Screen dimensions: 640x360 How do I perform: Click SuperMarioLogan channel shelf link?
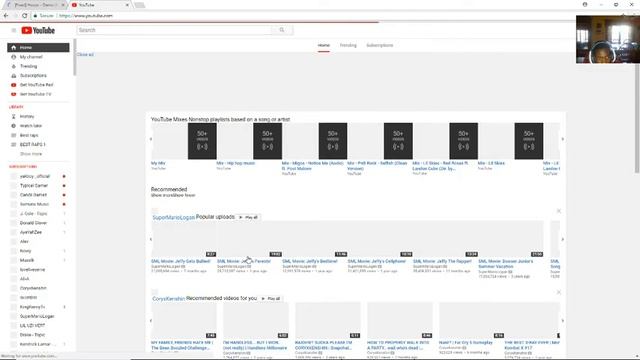tap(173, 218)
